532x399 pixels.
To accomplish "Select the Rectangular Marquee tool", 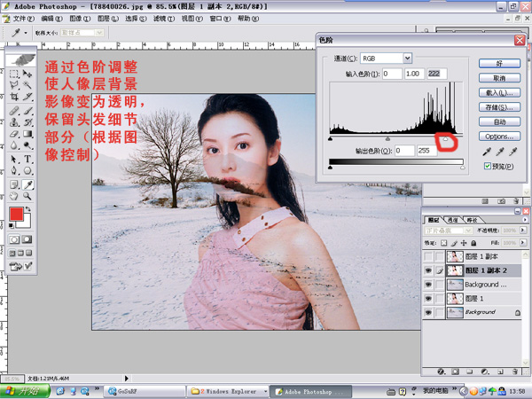I will 14,74.
